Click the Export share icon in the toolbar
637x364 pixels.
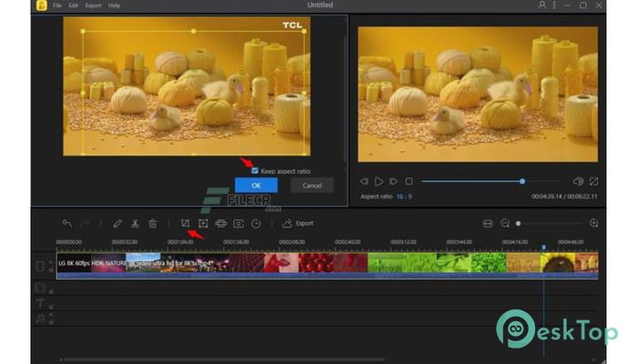[x=288, y=224]
